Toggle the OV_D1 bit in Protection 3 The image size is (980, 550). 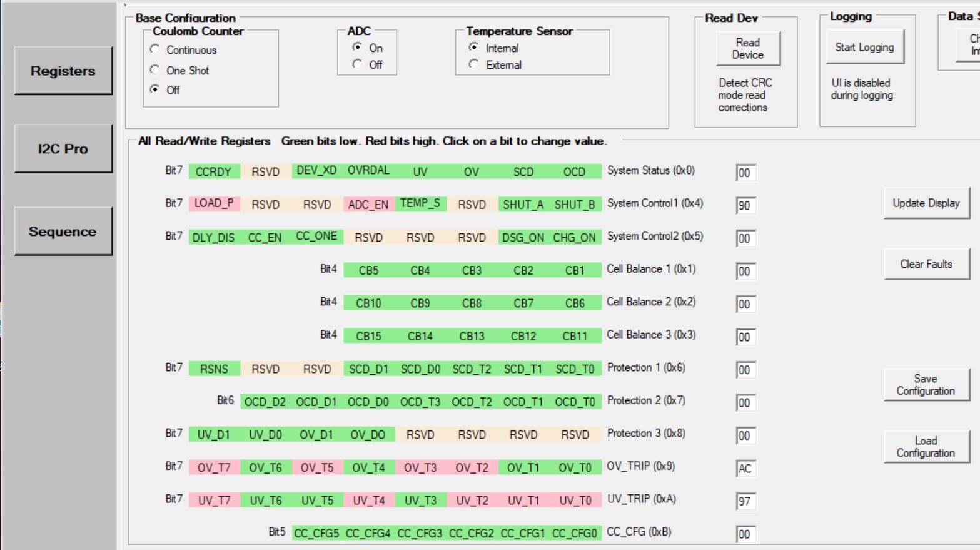tap(317, 434)
